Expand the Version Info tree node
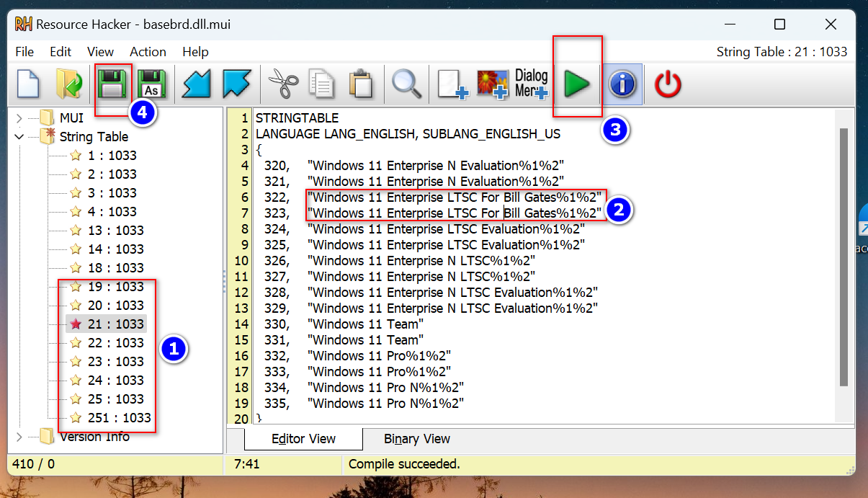This screenshot has height=498, width=868. (19, 436)
